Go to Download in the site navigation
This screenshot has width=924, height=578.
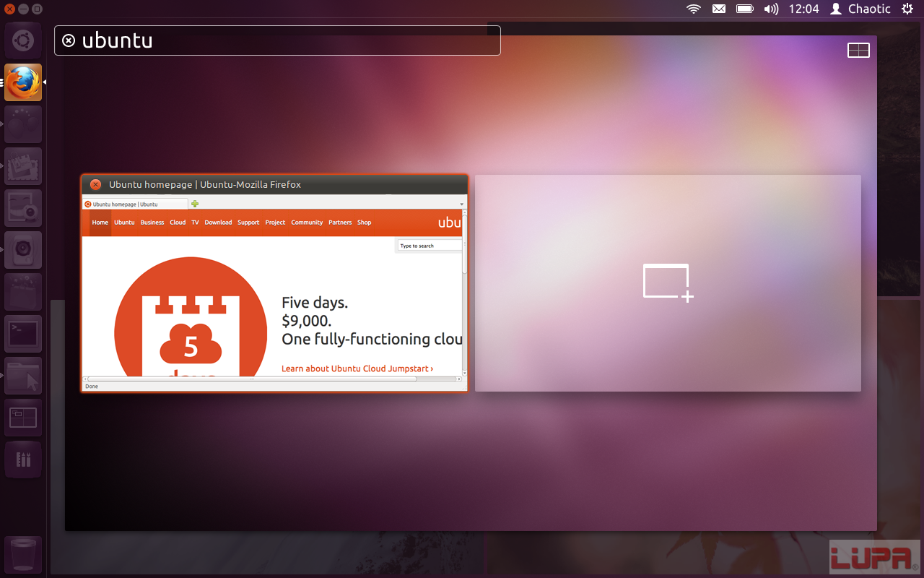pos(218,223)
